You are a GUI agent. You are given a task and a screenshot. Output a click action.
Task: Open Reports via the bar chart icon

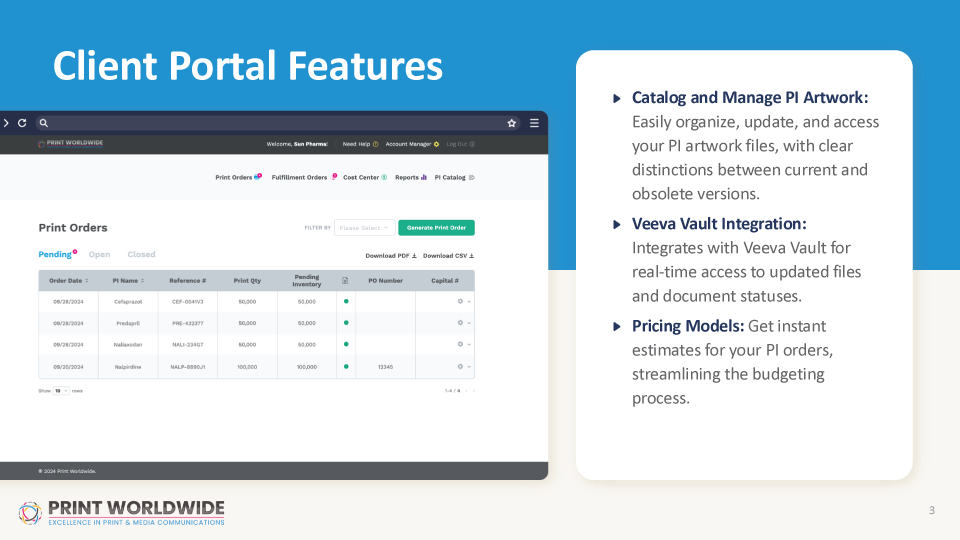coord(424,177)
